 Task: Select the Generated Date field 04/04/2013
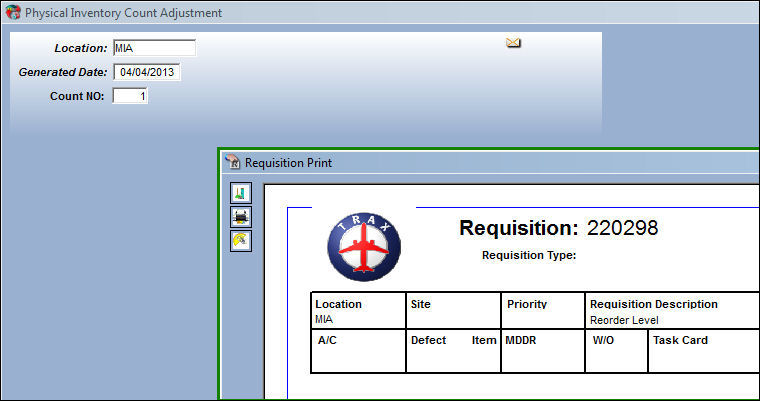coord(147,72)
